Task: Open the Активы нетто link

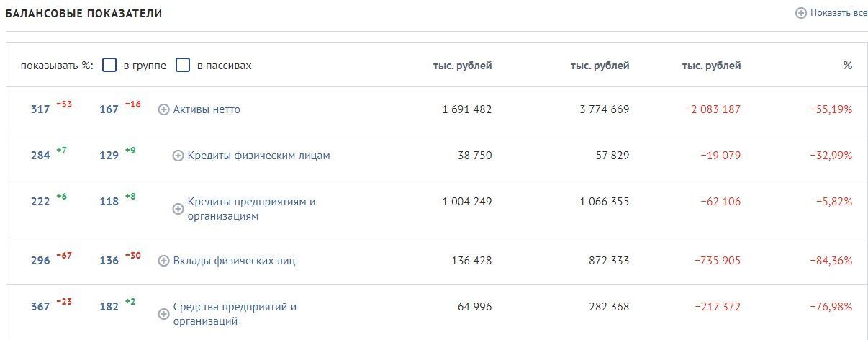Action: pos(207,109)
